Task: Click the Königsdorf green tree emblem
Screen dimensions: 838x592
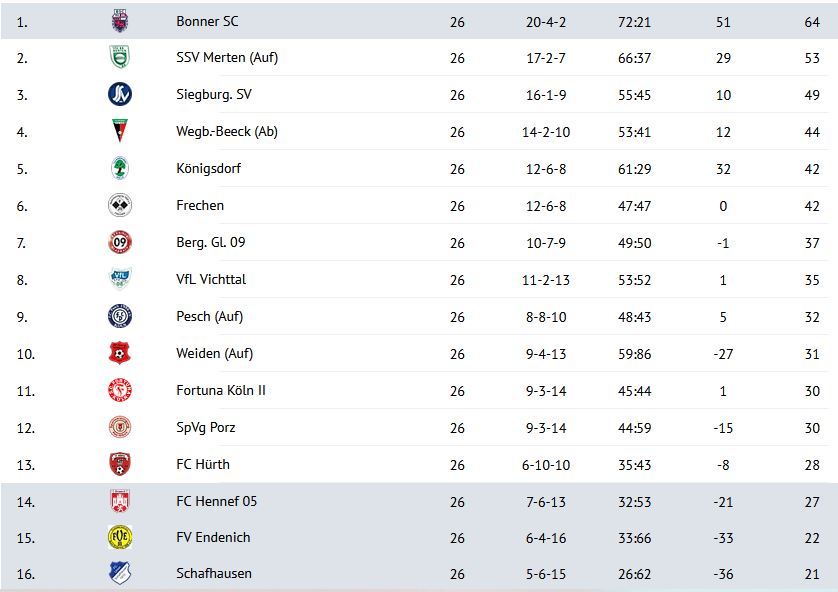Action: [x=120, y=168]
